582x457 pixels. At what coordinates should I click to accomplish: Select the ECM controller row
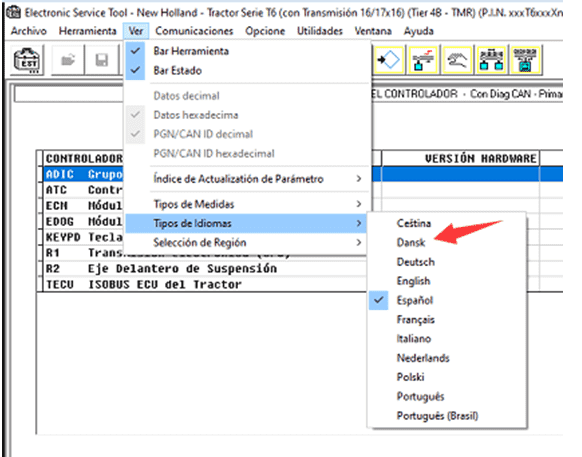84,205
